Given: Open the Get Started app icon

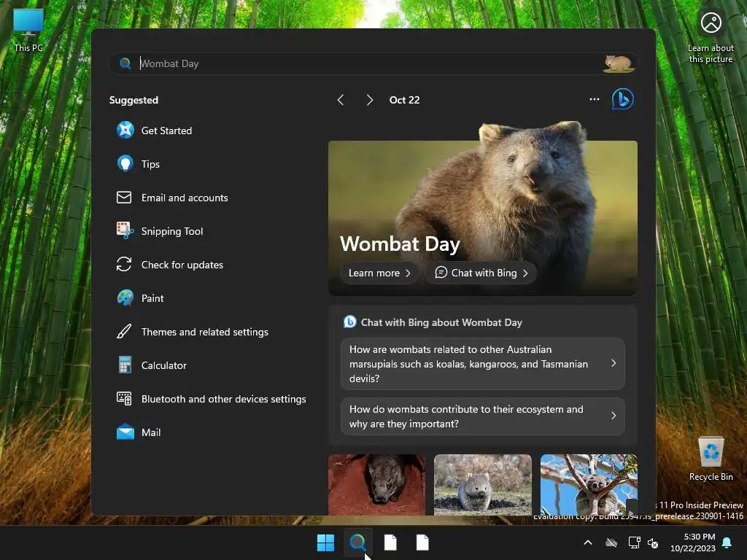Looking at the screenshot, I should [125, 130].
